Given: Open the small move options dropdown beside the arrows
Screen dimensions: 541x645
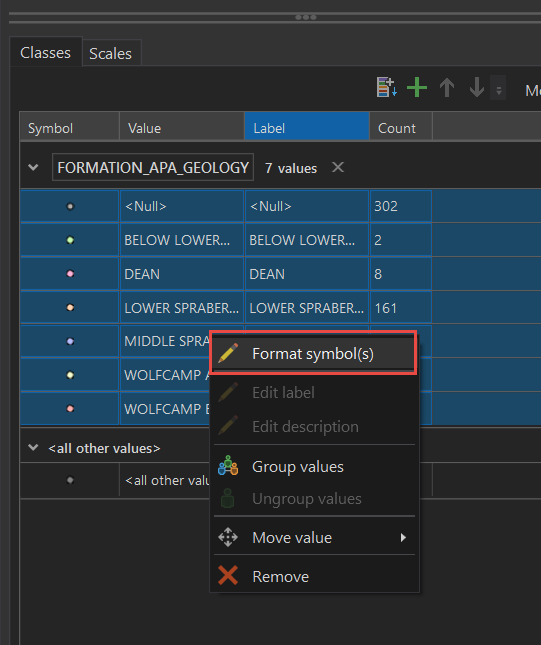Looking at the screenshot, I should (x=498, y=88).
